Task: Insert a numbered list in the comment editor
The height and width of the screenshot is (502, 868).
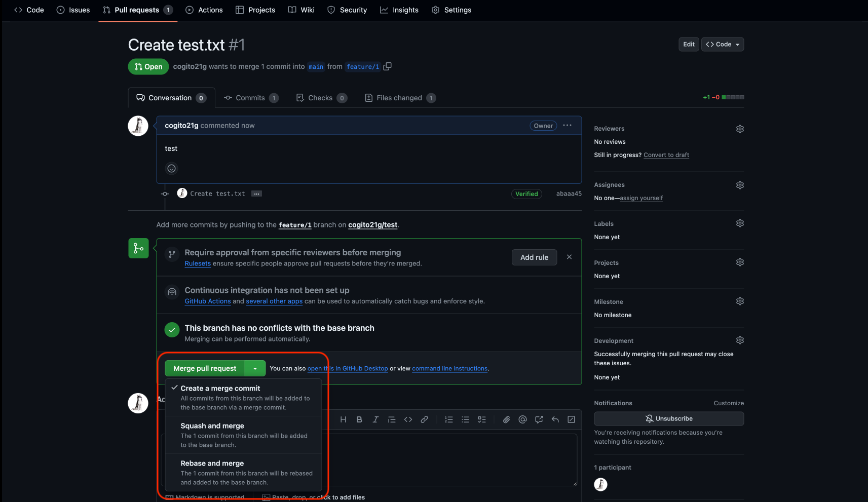Action: [449, 419]
